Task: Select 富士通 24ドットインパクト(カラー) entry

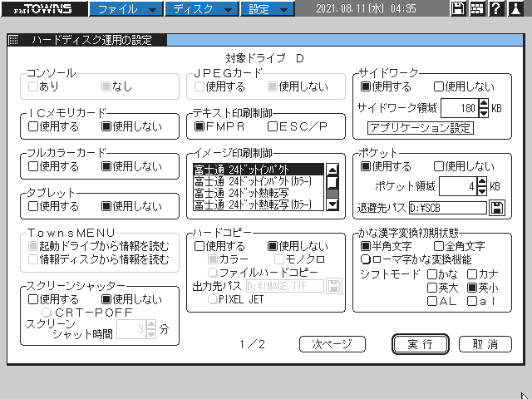Action: click(x=259, y=181)
